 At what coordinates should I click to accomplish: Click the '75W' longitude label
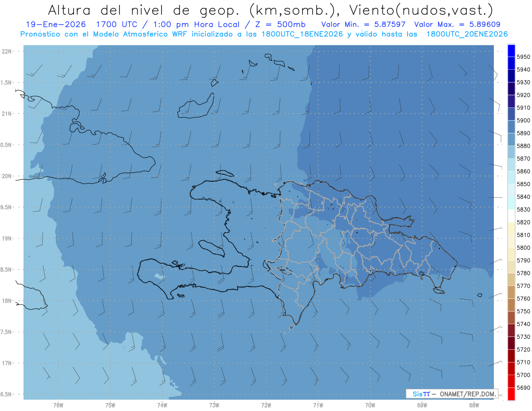point(110,405)
